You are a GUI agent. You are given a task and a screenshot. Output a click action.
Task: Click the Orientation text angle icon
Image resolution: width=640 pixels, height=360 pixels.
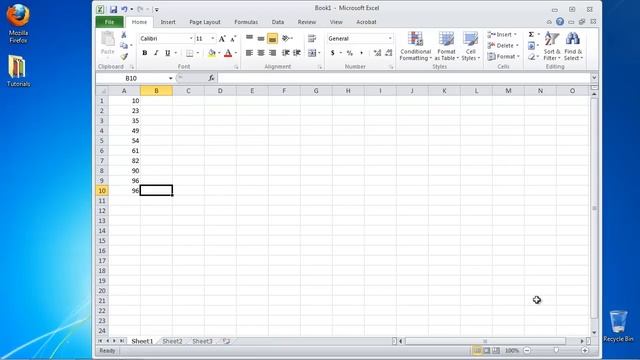pyautogui.click(x=287, y=38)
